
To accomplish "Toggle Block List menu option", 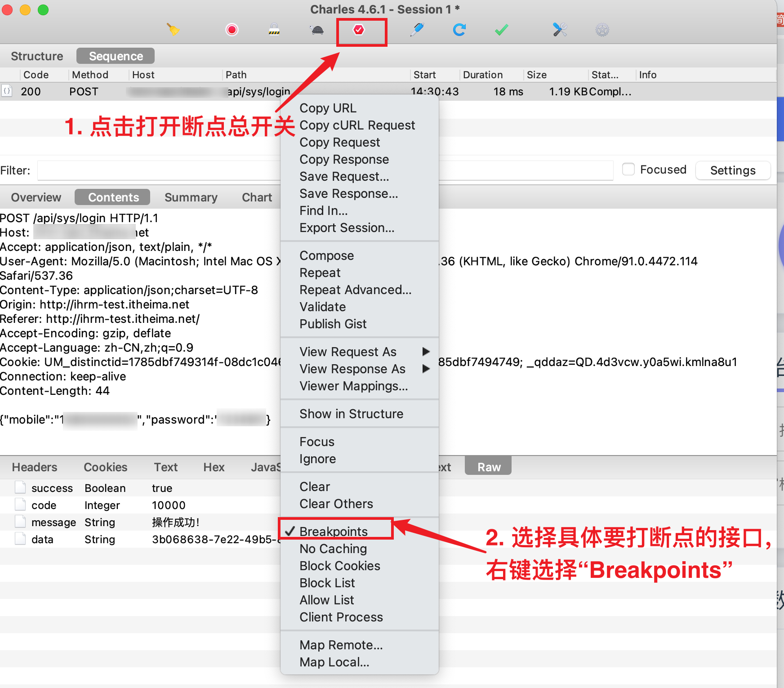I will click(x=359, y=583).
